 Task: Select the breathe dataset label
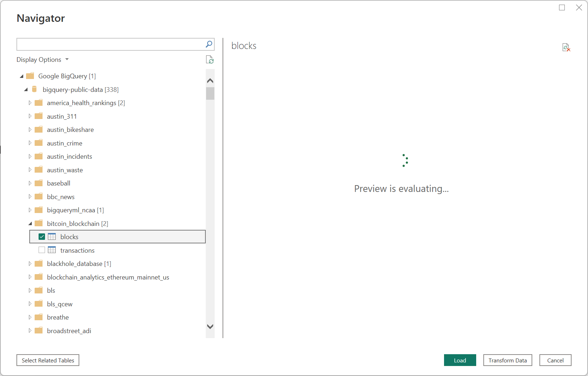click(x=58, y=317)
